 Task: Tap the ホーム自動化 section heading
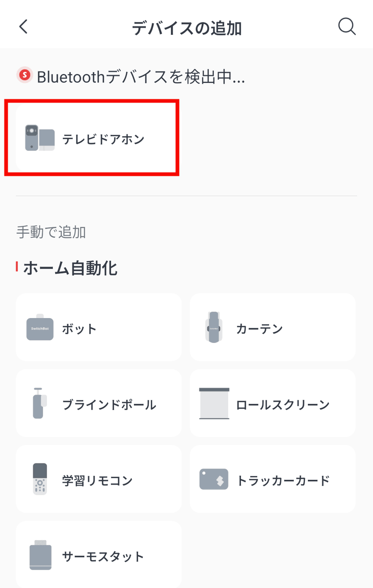point(70,268)
